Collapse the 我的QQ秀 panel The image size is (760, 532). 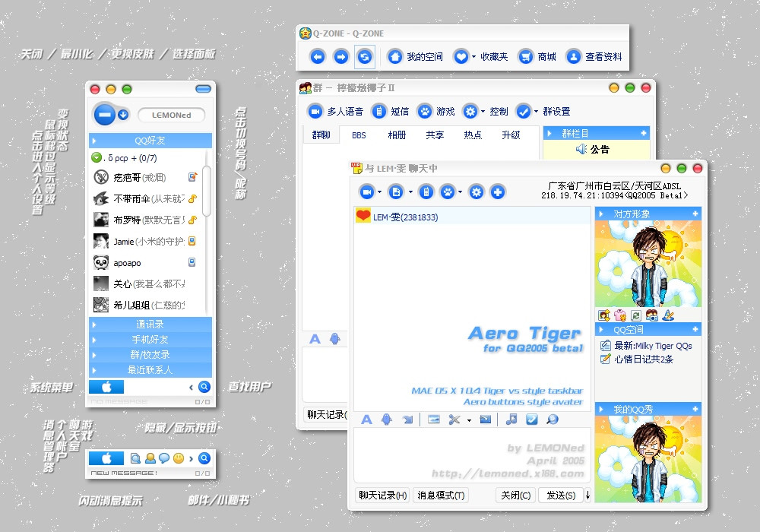point(648,410)
